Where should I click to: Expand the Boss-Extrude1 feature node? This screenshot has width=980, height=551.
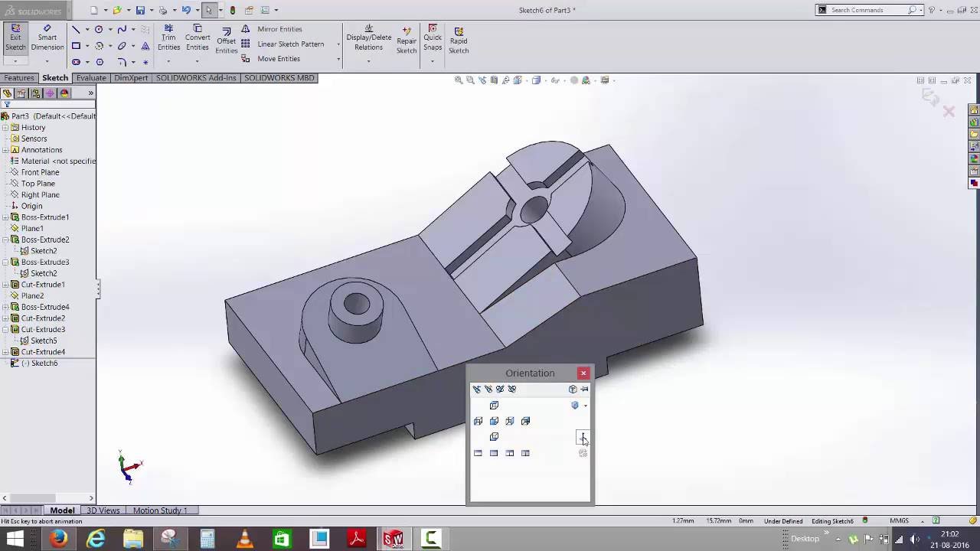(5, 217)
